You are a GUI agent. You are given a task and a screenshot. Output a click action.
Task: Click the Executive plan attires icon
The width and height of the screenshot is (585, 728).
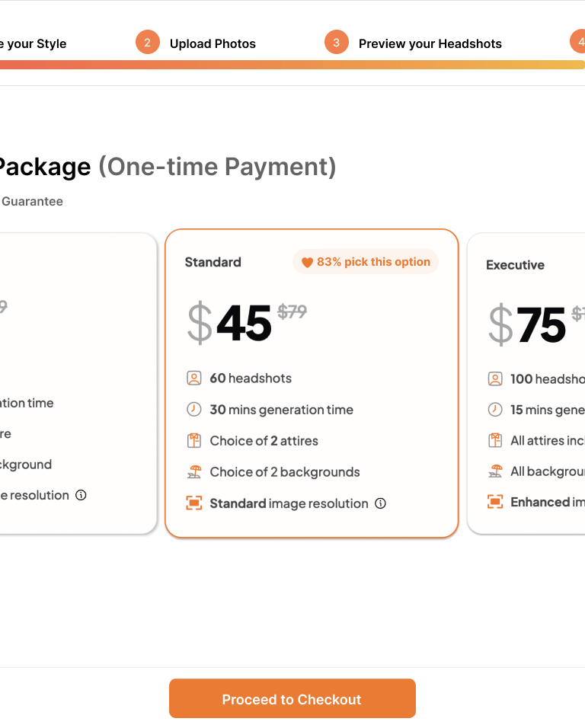(x=495, y=440)
